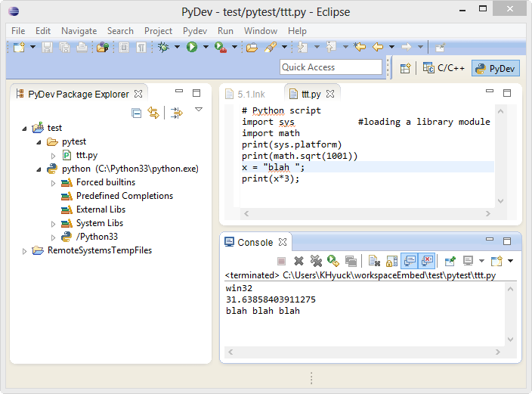Toggle Show Console When Standard Error Changes
The image size is (532, 394).
[426, 261]
